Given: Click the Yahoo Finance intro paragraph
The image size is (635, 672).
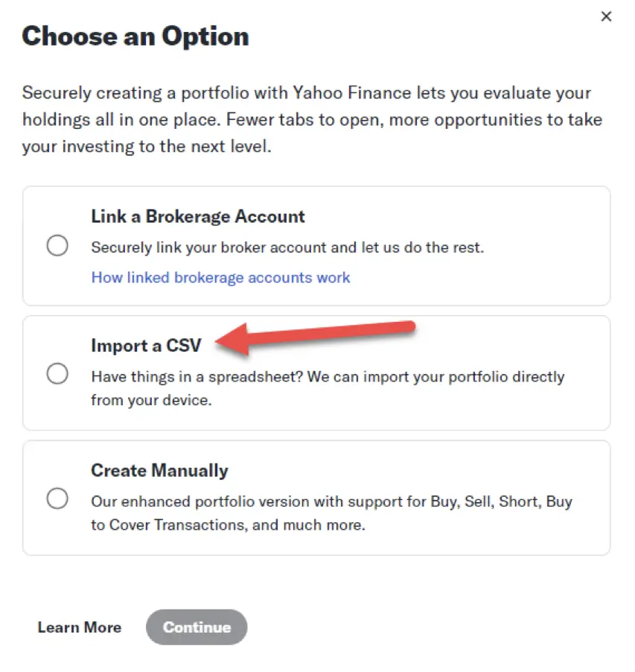Looking at the screenshot, I should tap(312, 120).
